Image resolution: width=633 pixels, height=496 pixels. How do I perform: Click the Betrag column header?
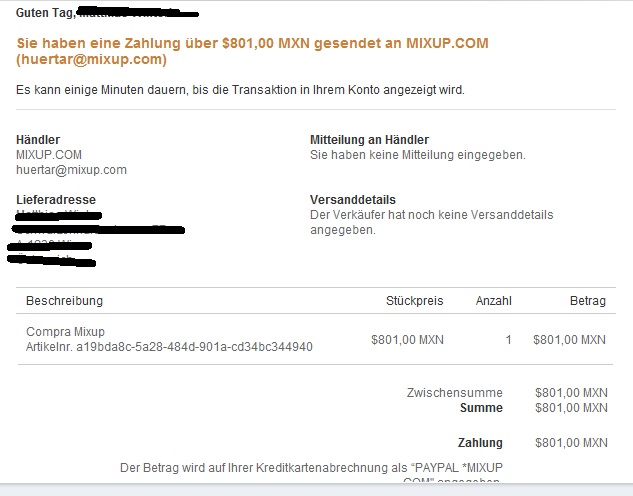coord(587,301)
